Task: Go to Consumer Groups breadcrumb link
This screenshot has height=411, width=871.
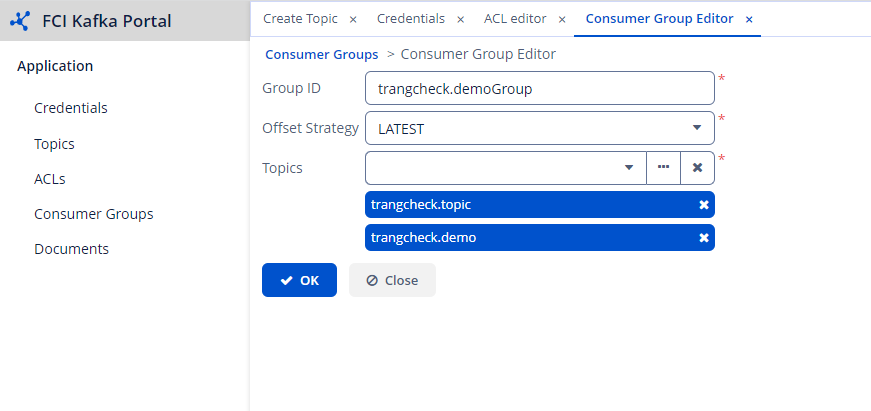Action: click(321, 54)
